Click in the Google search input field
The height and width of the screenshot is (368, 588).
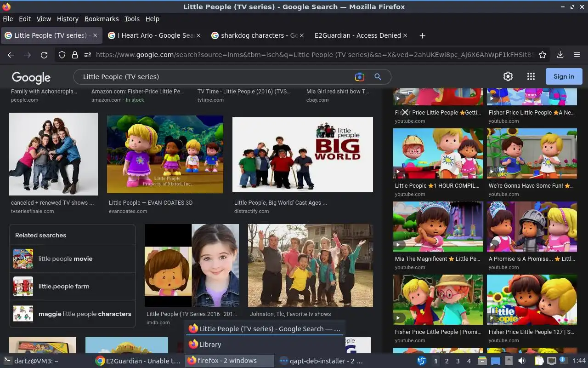coord(216,77)
